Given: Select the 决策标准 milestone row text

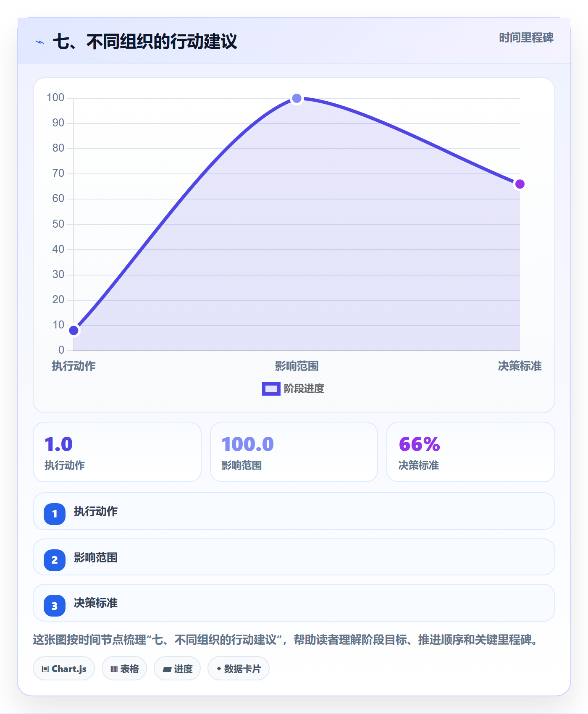Looking at the screenshot, I should pyautogui.click(x=96, y=603).
